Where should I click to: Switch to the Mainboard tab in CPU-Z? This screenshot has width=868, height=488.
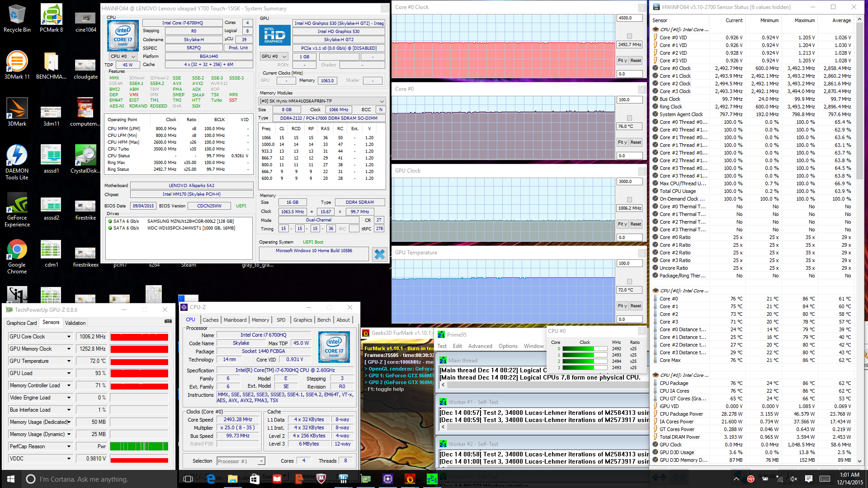tap(235, 320)
